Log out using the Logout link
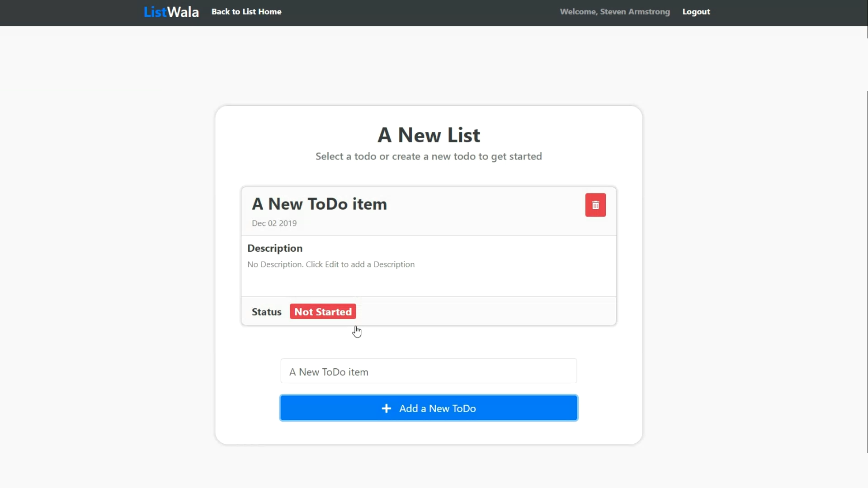 point(696,12)
